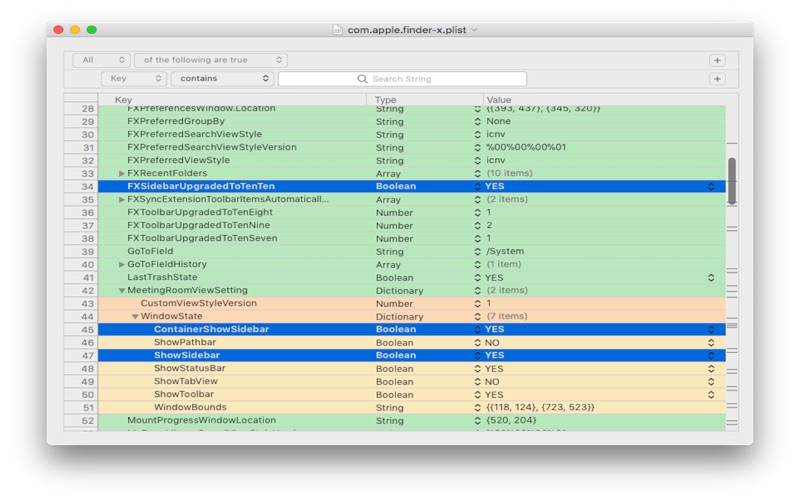800x500 pixels.
Task: Open the All match-mode dropdown
Action: point(101,60)
